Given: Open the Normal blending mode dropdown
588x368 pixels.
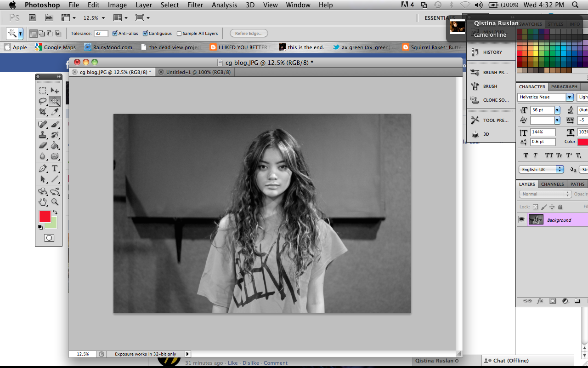Looking at the screenshot, I should (545, 194).
